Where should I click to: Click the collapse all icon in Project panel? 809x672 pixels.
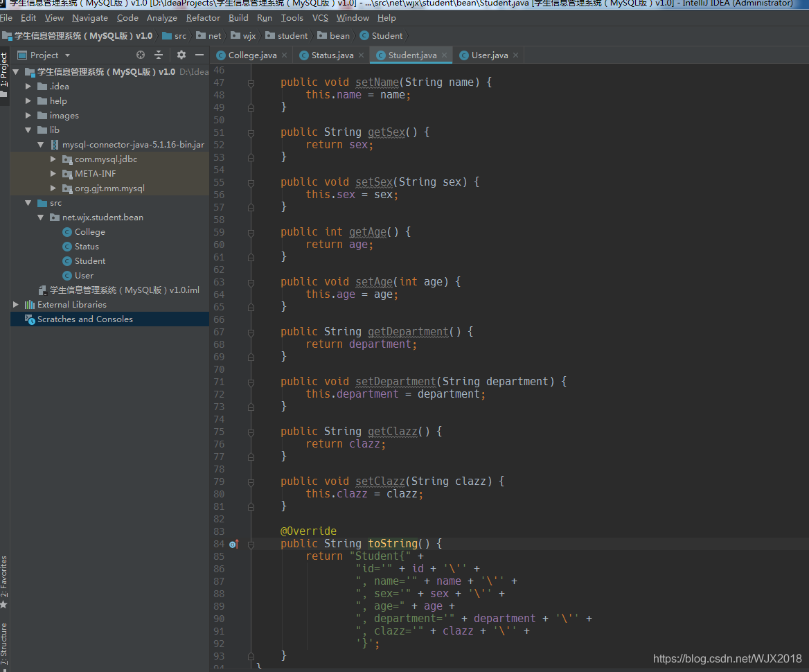159,55
